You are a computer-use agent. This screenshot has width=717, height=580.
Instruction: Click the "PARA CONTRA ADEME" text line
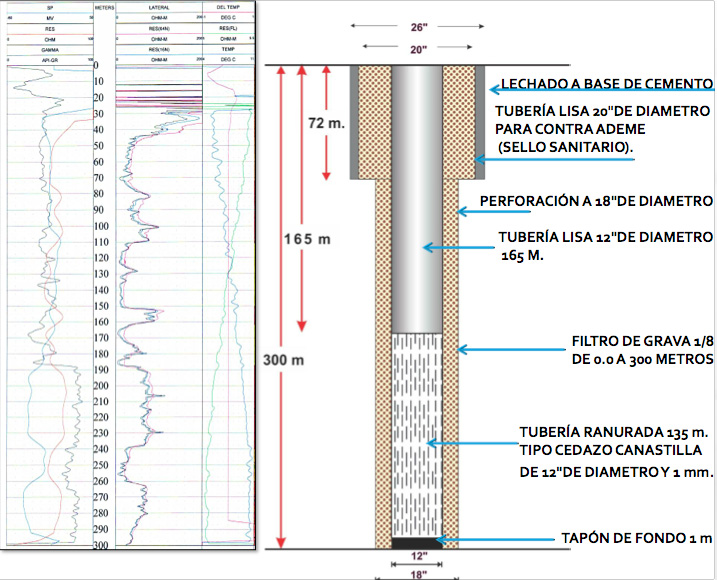point(570,129)
